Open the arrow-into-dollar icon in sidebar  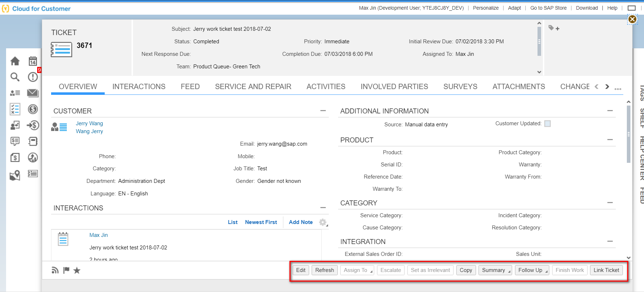33,125
